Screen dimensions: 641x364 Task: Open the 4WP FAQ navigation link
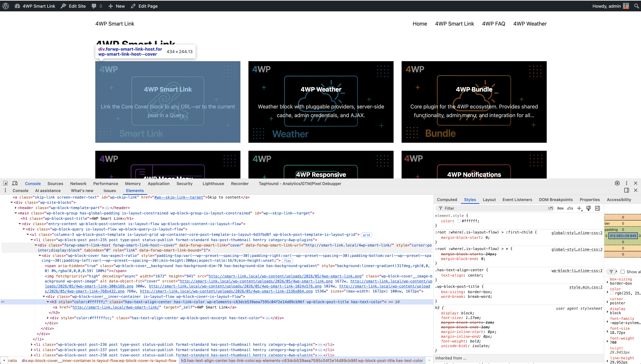pos(493,24)
